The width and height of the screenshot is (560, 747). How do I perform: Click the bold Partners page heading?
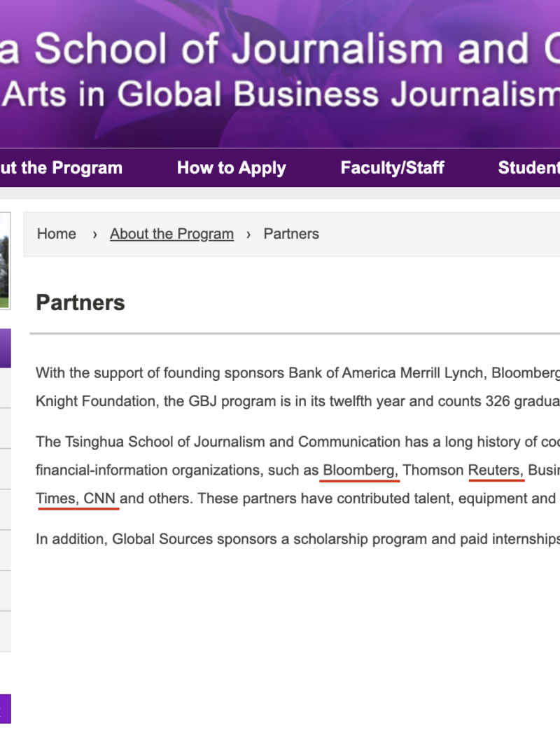click(80, 302)
